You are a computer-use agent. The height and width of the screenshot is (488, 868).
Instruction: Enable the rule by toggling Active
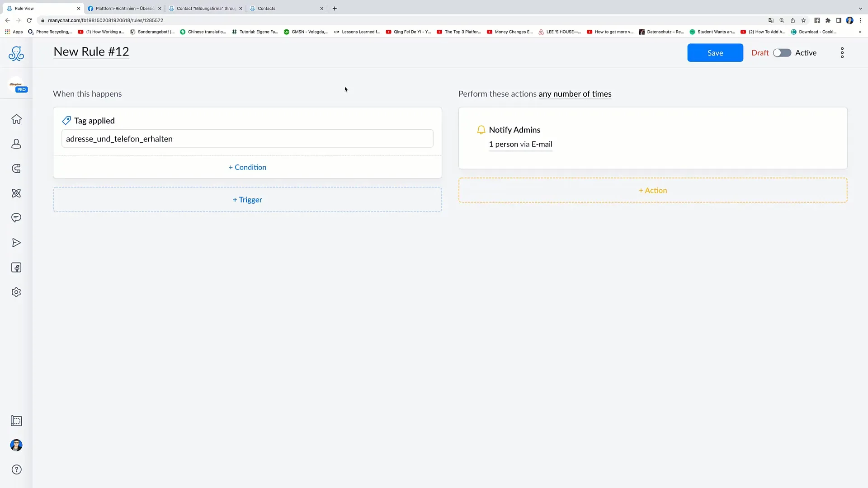pyautogui.click(x=782, y=52)
